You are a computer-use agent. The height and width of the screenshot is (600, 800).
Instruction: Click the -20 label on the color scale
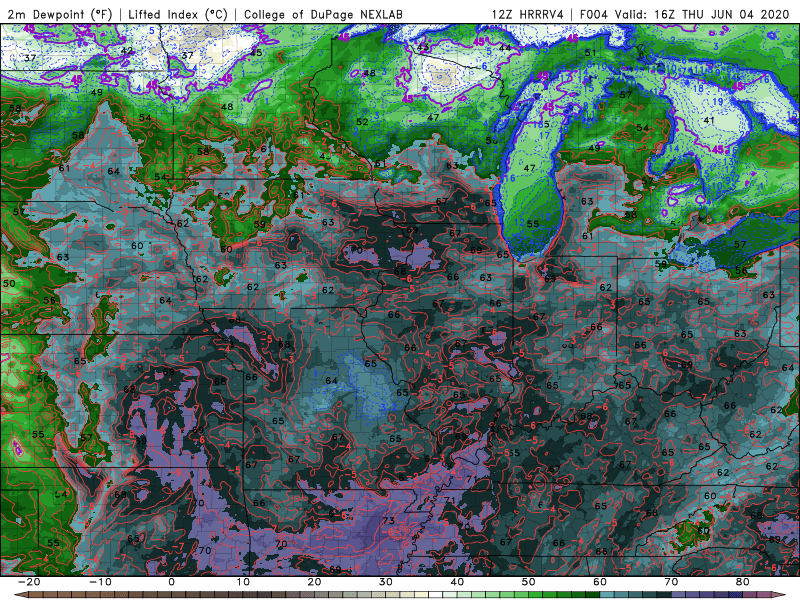(29, 582)
